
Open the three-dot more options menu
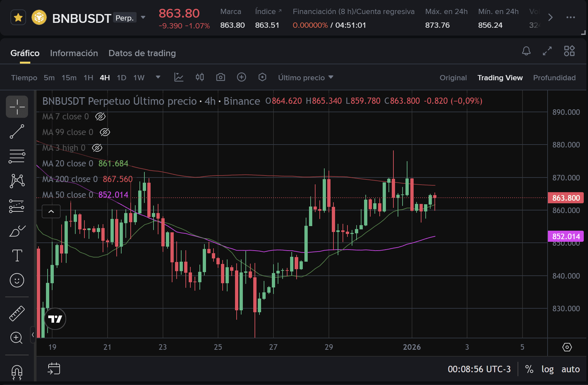point(571,18)
